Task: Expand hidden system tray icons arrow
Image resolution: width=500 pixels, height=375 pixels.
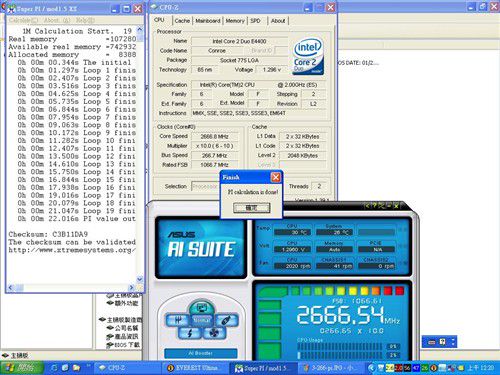Action: coord(372,368)
